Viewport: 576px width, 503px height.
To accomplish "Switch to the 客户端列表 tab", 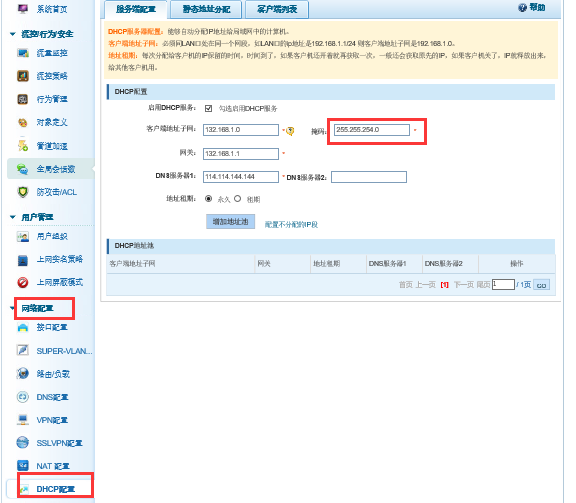I will click(x=277, y=9).
